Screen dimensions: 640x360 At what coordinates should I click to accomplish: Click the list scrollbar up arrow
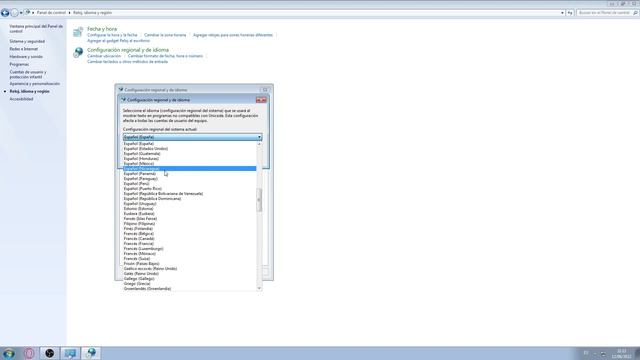pos(259,144)
